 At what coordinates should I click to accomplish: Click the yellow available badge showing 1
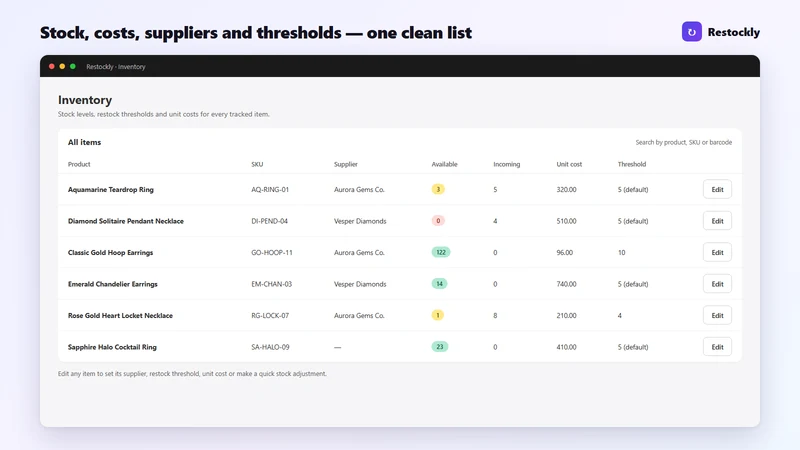pos(438,315)
